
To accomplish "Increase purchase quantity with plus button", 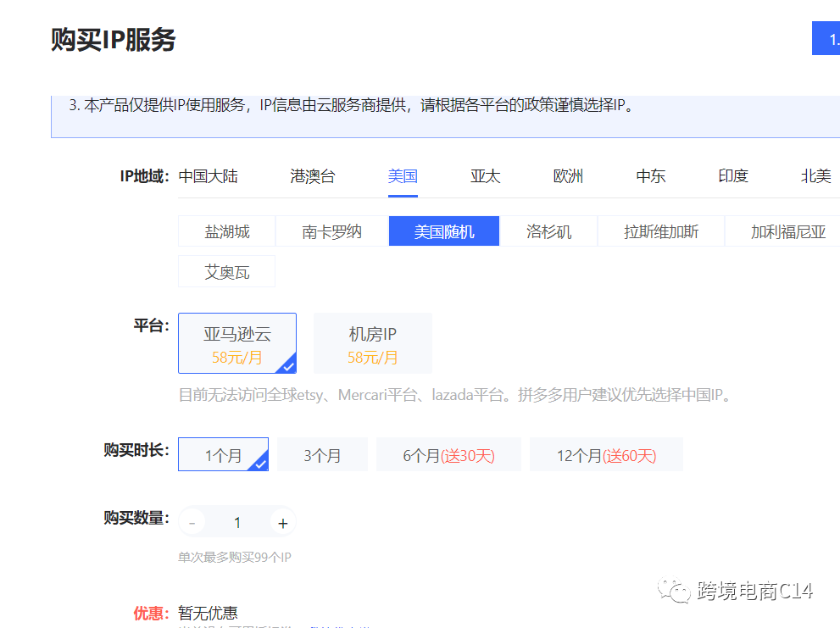I will click(x=283, y=522).
